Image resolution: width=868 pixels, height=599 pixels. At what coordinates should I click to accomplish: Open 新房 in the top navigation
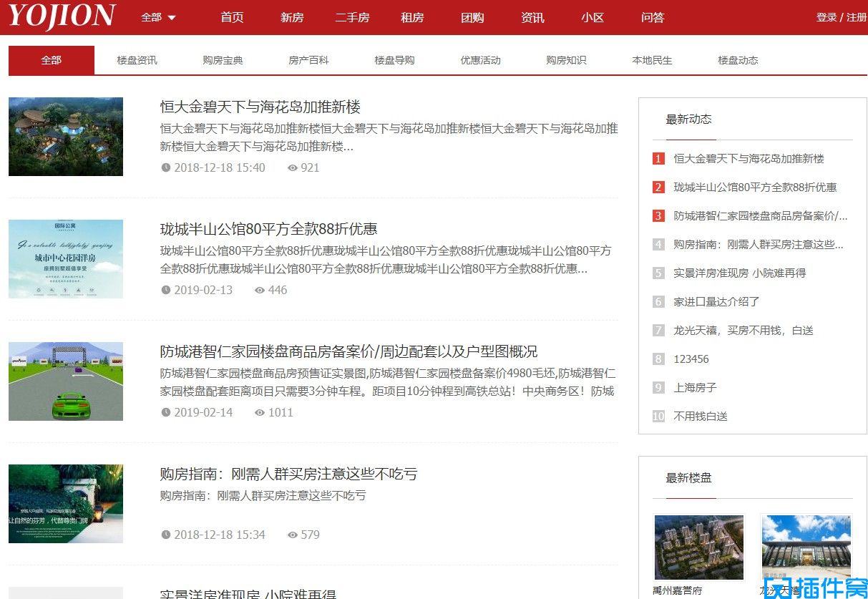pos(292,17)
